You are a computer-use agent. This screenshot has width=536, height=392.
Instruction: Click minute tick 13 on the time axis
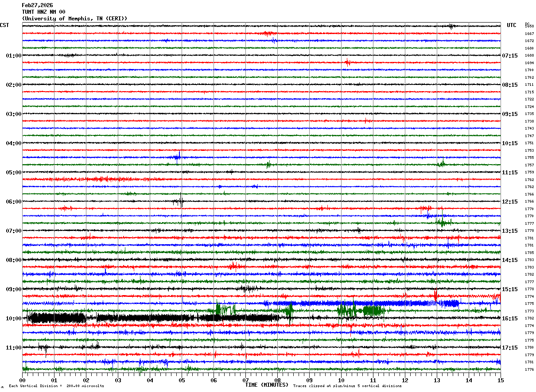coord(437,380)
